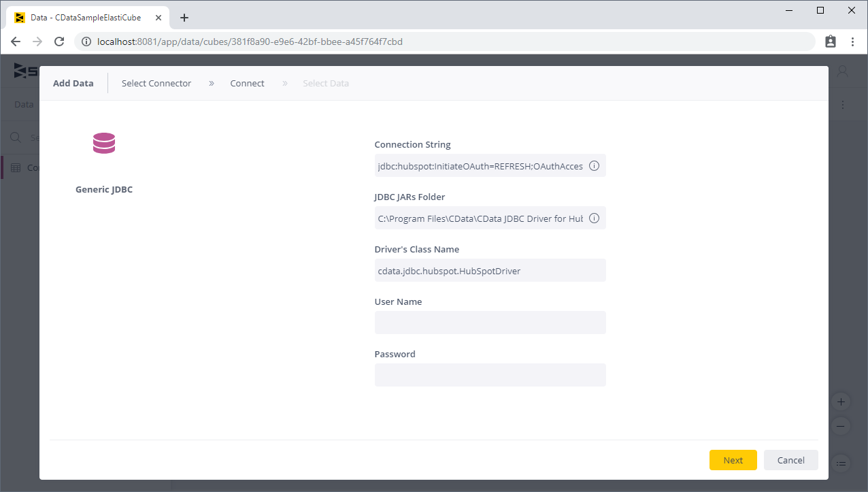Open the Chrome three-dot menu
Screen dimensions: 868x492
(x=853, y=42)
